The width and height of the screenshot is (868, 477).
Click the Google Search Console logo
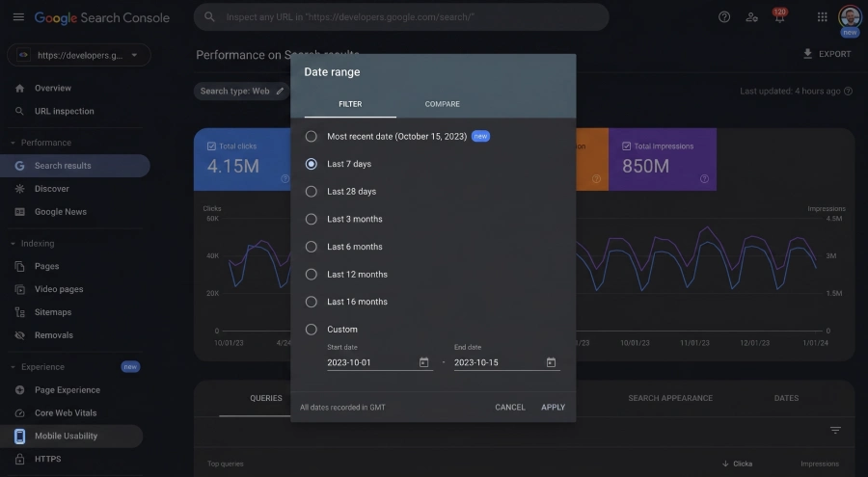102,17
